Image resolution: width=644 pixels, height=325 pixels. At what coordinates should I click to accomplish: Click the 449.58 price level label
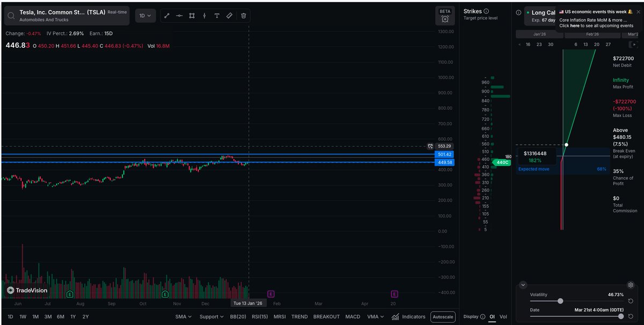pos(445,162)
